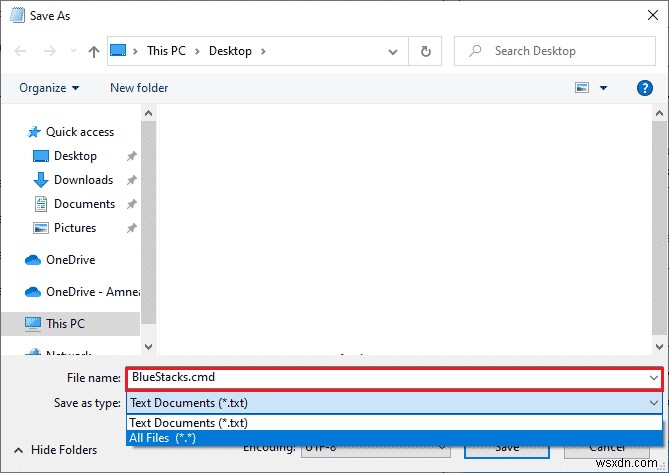Select This PC in navigation pane

click(65, 324)
